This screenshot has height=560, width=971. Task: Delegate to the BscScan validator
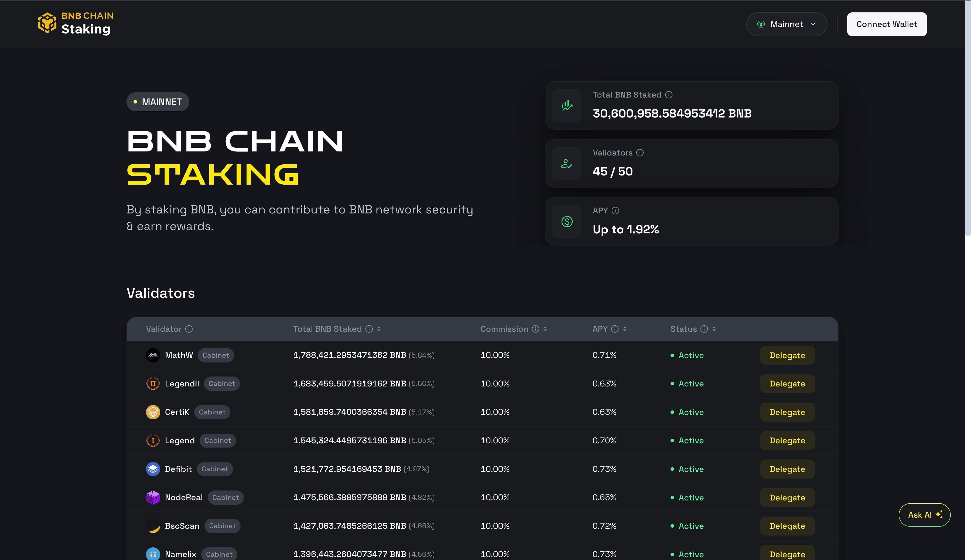click(x=787, y=526)
